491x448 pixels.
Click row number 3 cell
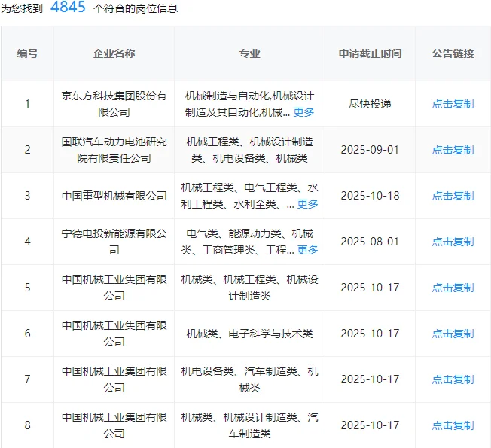tap(28, 196)
